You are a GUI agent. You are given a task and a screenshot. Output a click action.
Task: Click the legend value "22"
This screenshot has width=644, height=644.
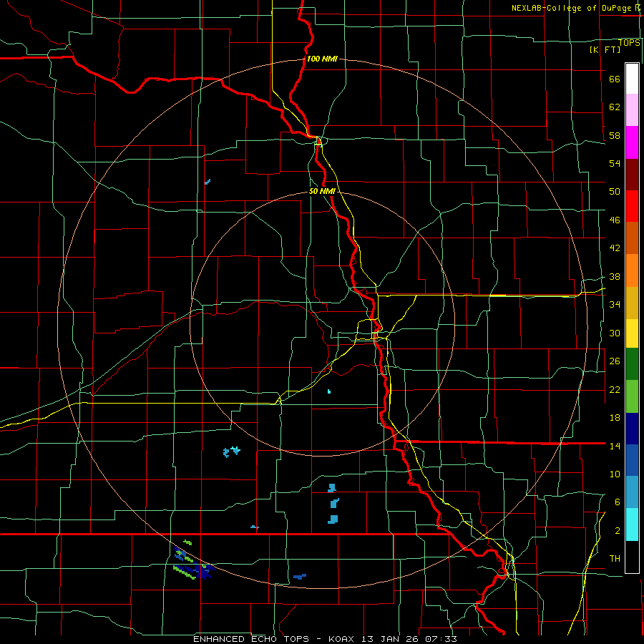pos(615,389)
